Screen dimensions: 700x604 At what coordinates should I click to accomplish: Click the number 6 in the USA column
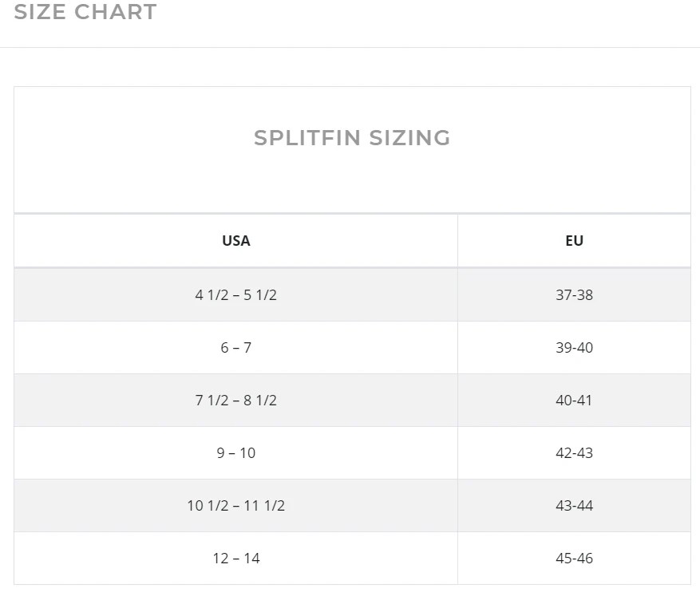tap(224, 347)
